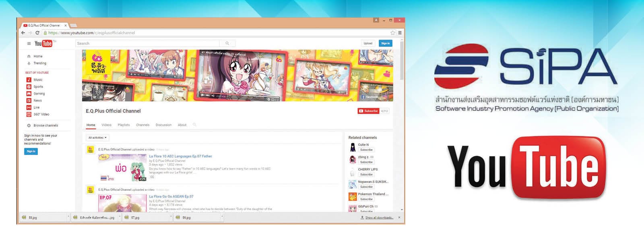Viewport: 644px width, 242px height.
Task: Subscribe to the Pokemon Thailand channel
Action: click(366, 199)
